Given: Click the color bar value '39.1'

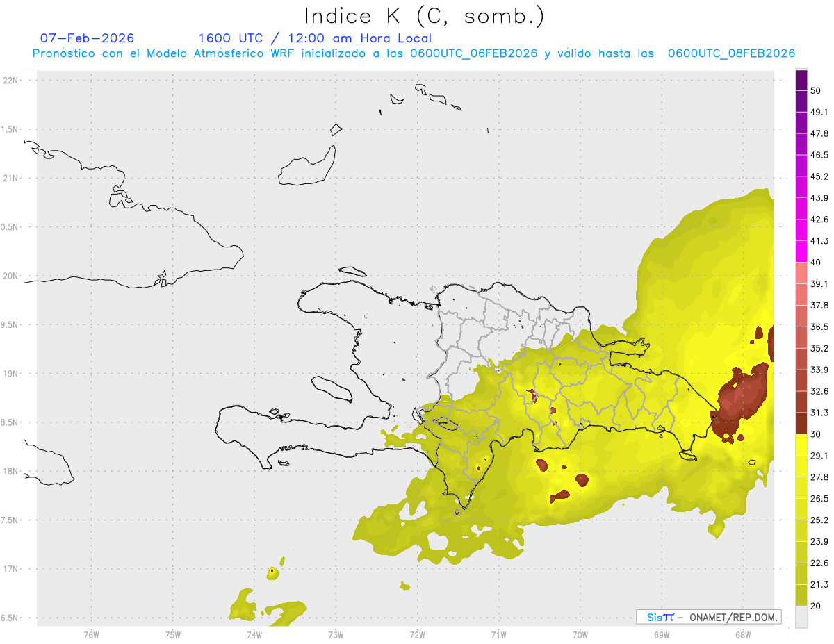Looking at the screenshot, I should point(819,283).
